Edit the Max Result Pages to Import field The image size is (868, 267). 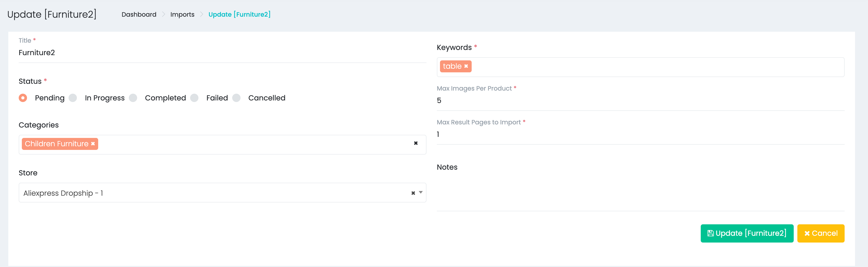tap(640, 134)
